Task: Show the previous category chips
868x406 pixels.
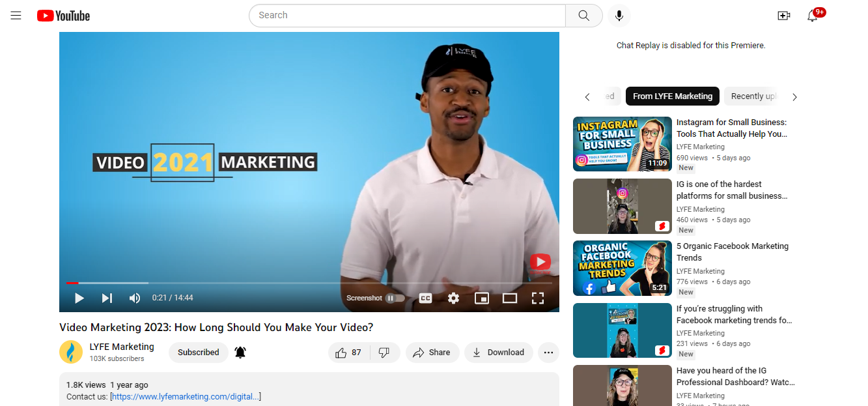Action: click(587, 96)
